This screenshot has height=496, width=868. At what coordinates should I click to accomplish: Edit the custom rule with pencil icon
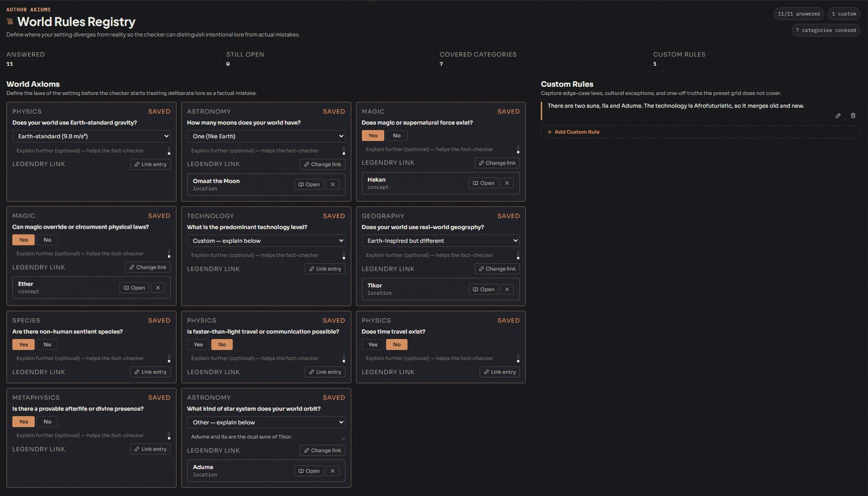click(x=838, y=116)
